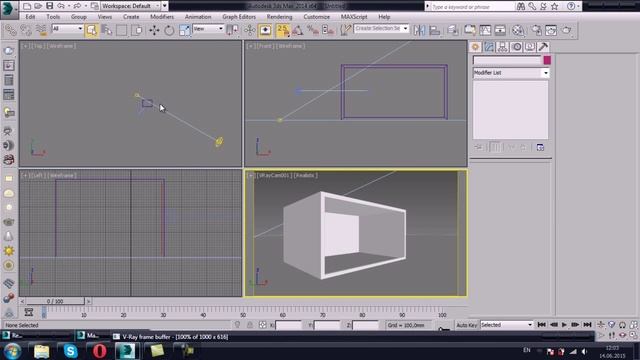The image size is (640, 360).
Task: Open the Create menu
Action: (x=131, y=17)
